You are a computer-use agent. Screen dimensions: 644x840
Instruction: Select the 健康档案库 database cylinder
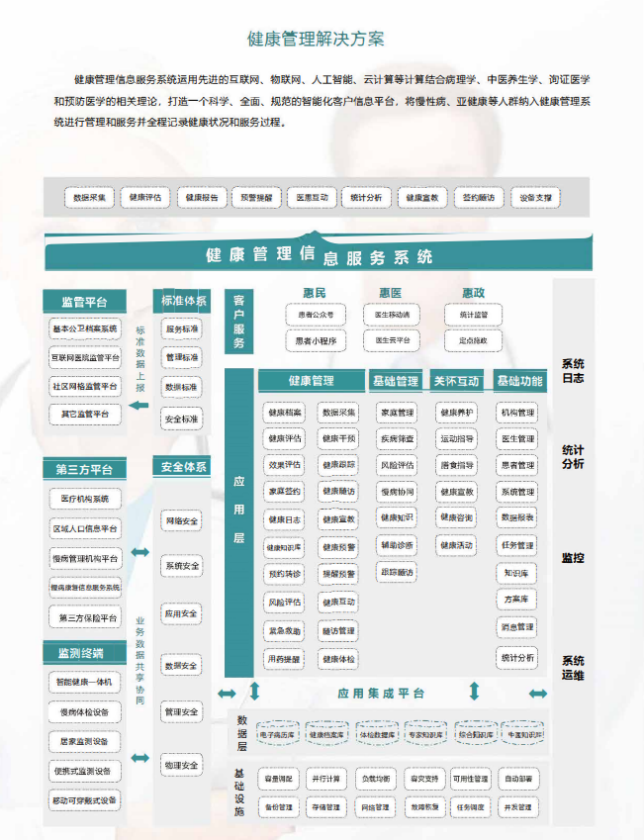326,735
